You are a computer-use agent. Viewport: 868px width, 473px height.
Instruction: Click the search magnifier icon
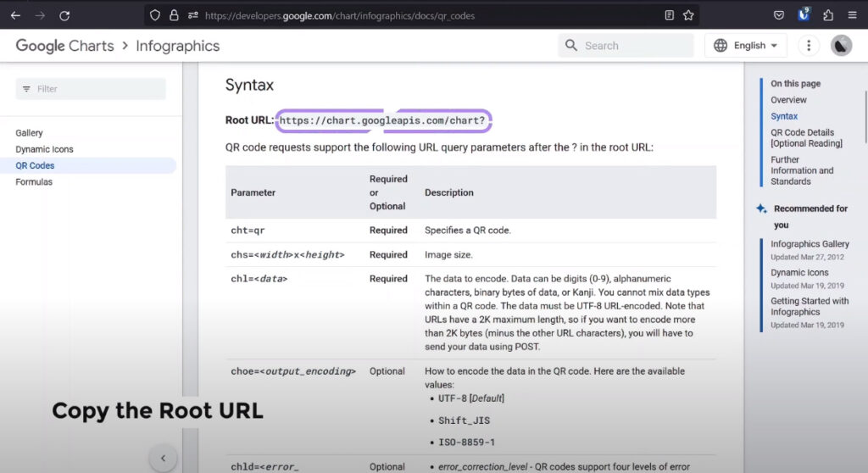[571, 46]
